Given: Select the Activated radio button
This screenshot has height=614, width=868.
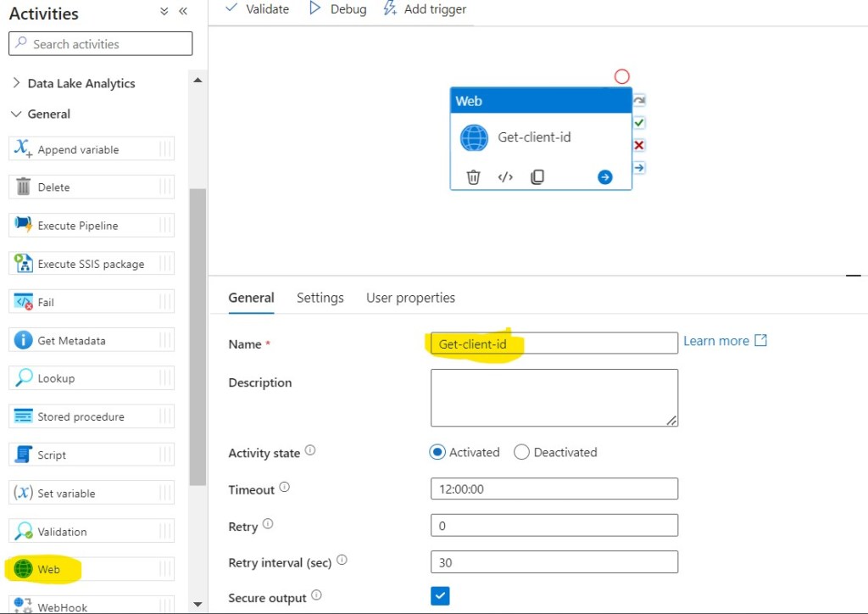Looking at the screenshot, I should (437, 452).
